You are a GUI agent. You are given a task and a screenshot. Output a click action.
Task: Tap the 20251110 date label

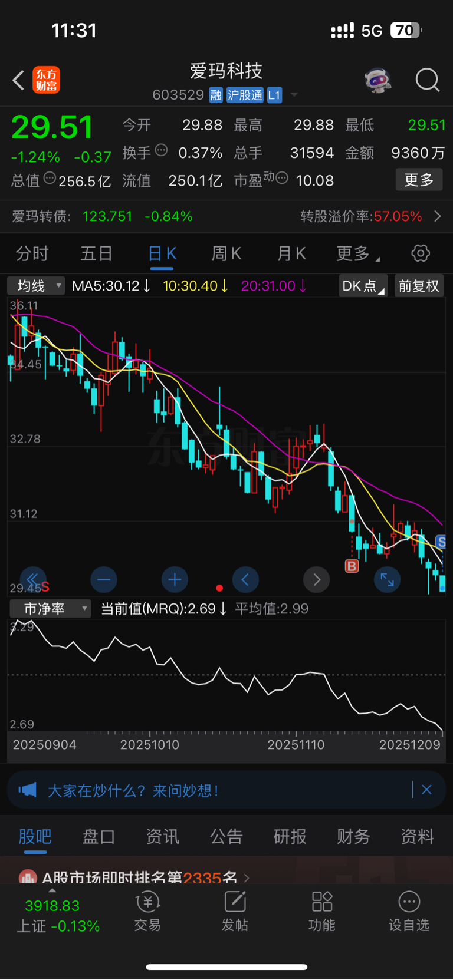(x=296, y=745)
